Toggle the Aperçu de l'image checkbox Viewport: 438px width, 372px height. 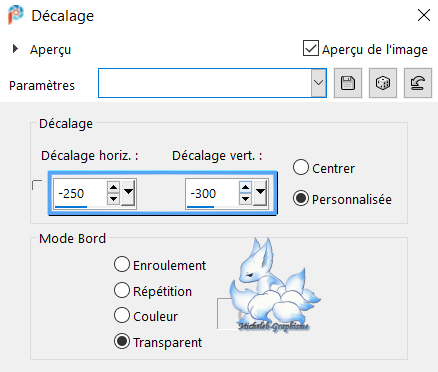pyautogui.click(x=311, y=48)
